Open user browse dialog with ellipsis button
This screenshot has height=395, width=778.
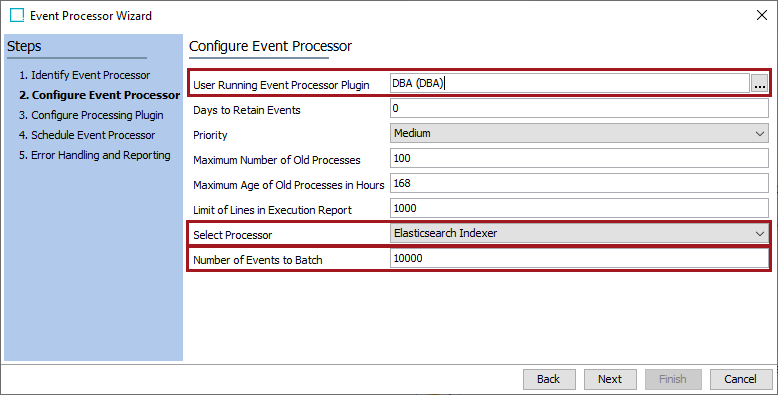pos(760,83)
